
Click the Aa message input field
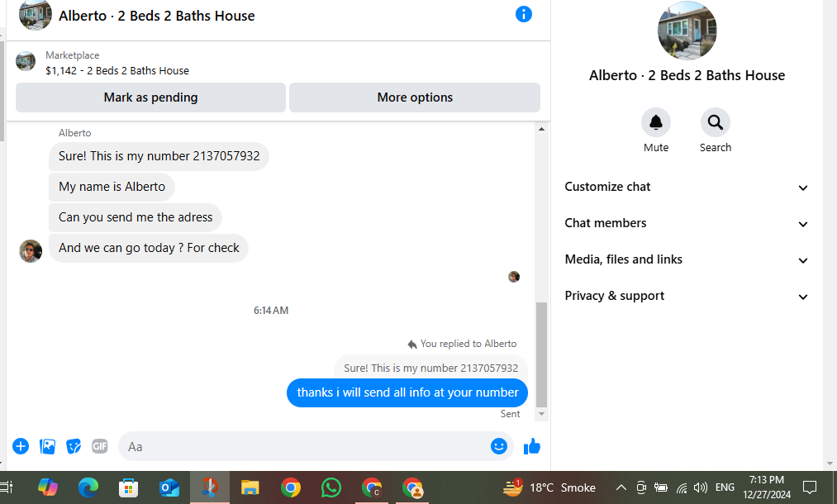(304, 446)
